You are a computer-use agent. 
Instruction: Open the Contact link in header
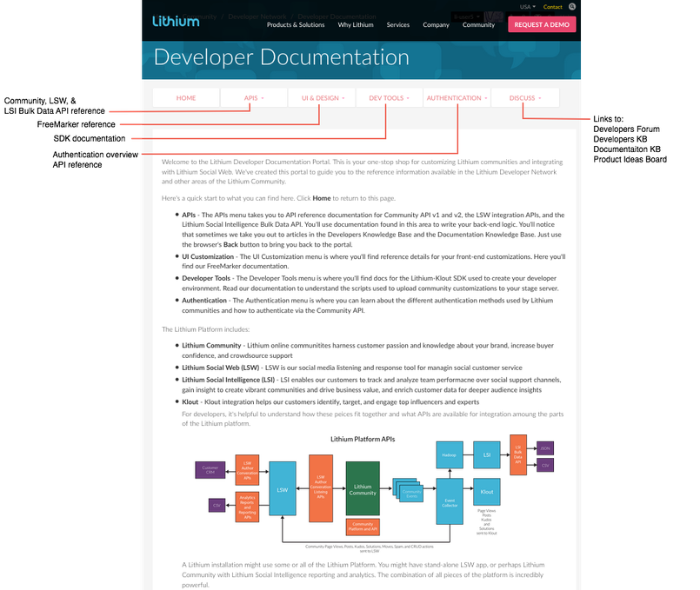click(x=553, y=7)
